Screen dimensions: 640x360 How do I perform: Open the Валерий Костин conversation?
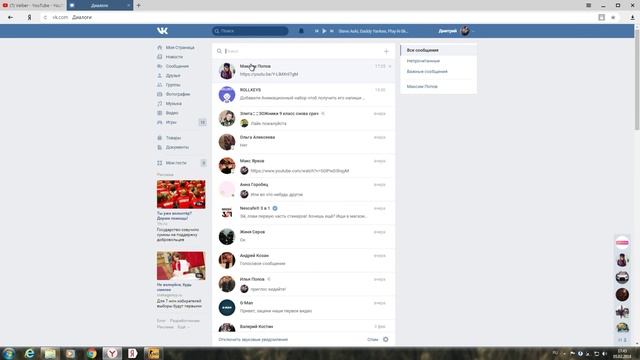[x=303, y=327]
